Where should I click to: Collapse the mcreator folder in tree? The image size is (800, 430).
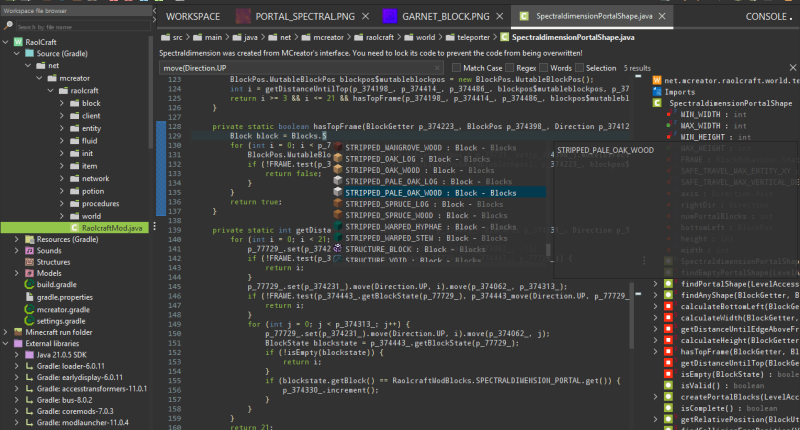(39, 78)
